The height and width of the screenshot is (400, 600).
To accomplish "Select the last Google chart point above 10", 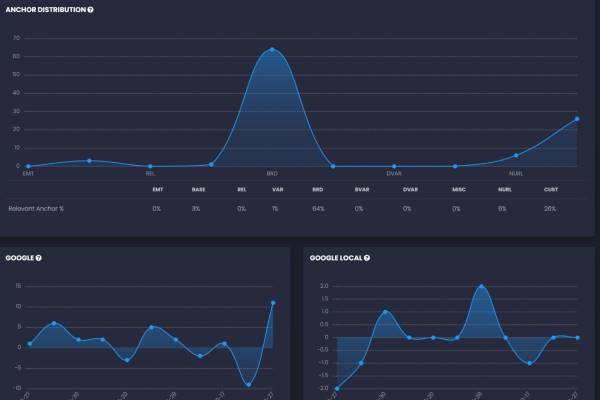I will click(x=273, y=303).
